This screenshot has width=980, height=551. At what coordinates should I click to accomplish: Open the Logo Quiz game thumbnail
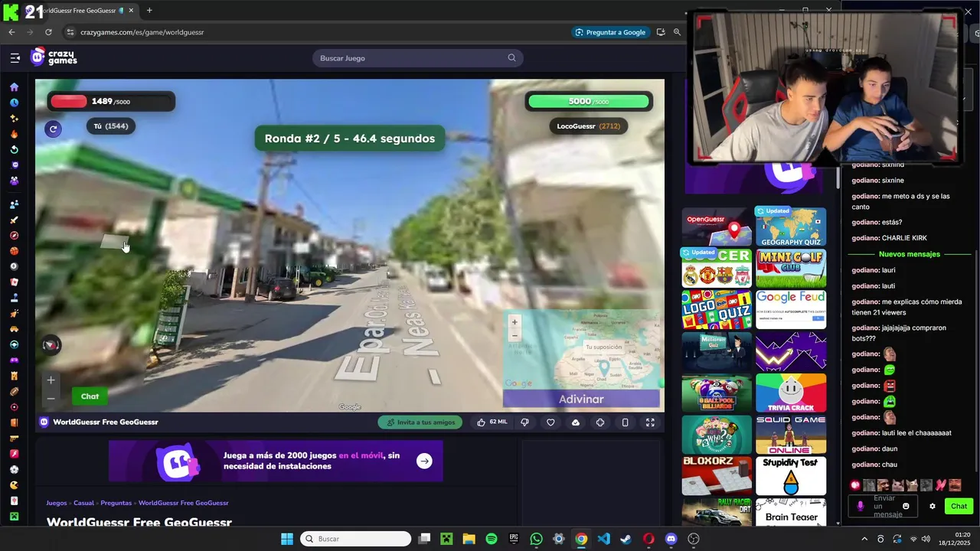(717, 309)
